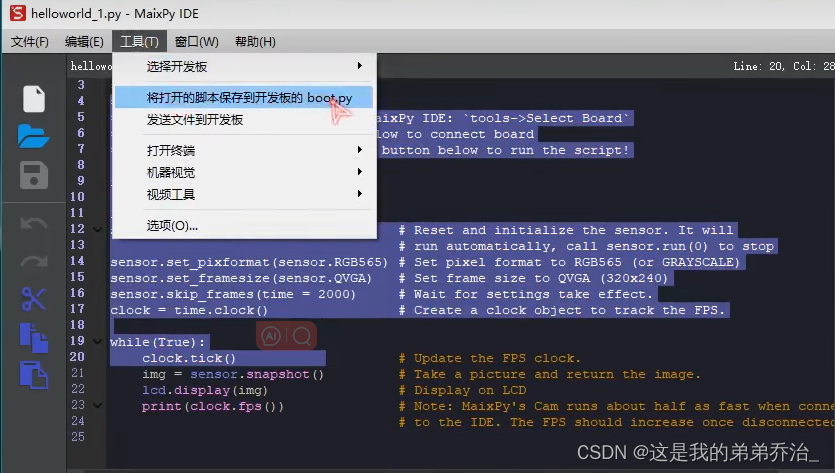The image size is (835, 473).
Task: Click the '# Display on LCD' comment
Action: [462, 390]
